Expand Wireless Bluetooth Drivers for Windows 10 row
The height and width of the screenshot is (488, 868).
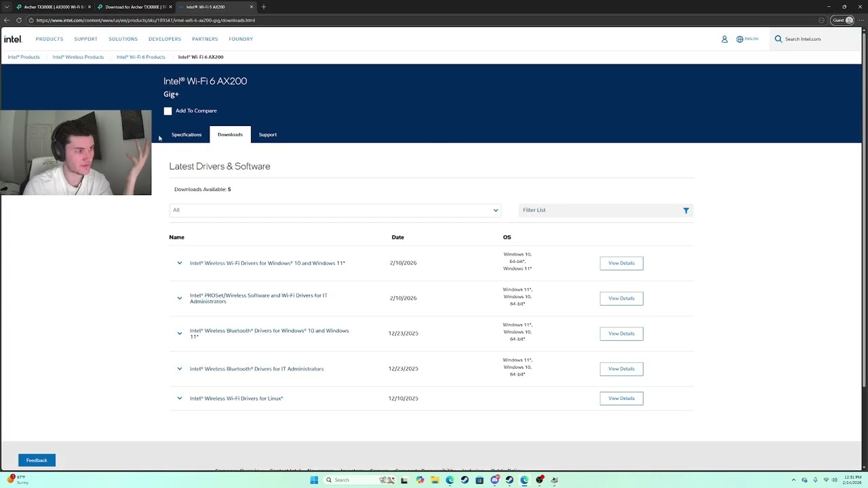coord(179,333)
